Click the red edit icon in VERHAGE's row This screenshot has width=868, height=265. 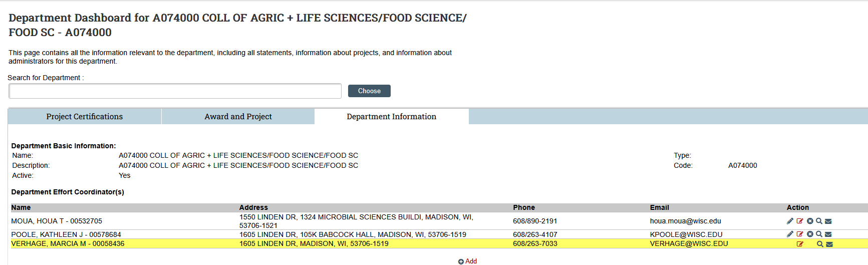coord(800,244)
